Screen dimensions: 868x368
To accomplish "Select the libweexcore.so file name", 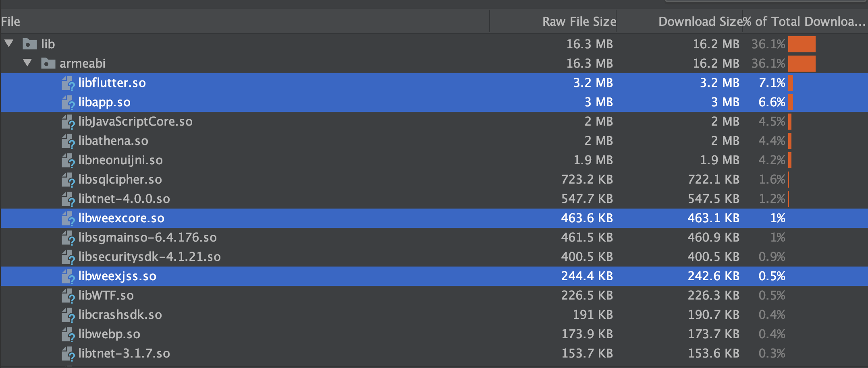I will pos(121,218).
